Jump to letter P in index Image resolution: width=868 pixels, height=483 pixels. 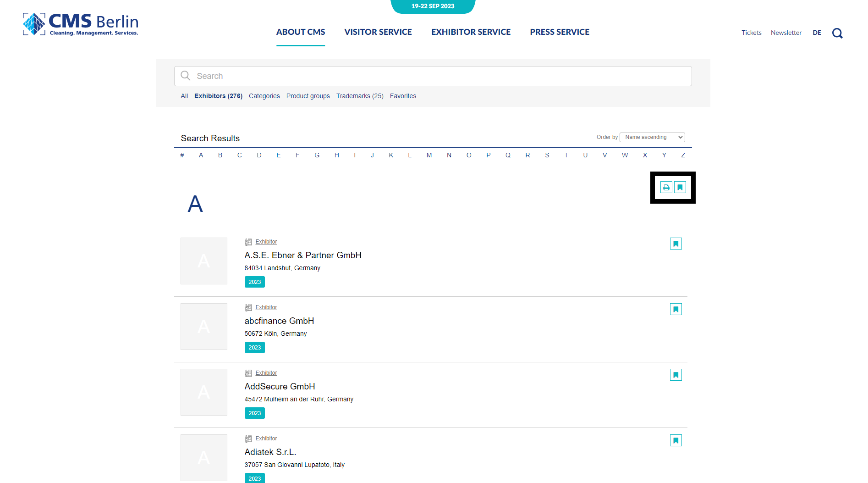pyautogui.click(x=489, y=155)
